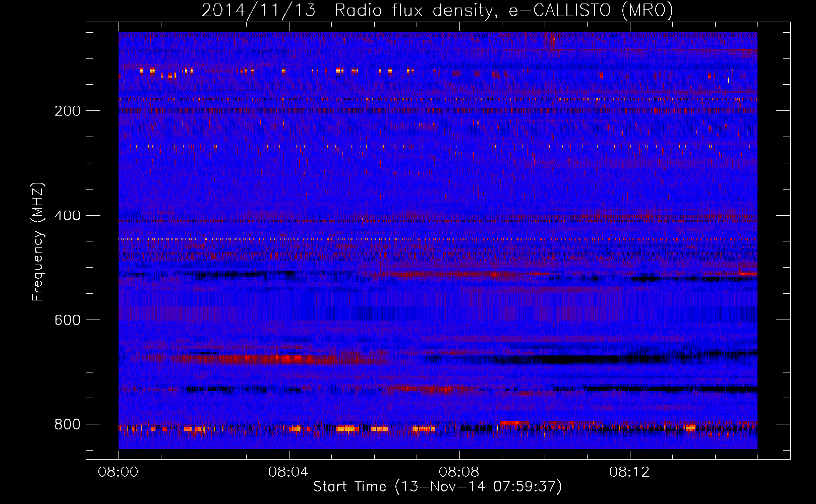The image size is (816, 504).
Task: Click the 'Frequency (MHZ)' axis label
Action: click(38, 242)
